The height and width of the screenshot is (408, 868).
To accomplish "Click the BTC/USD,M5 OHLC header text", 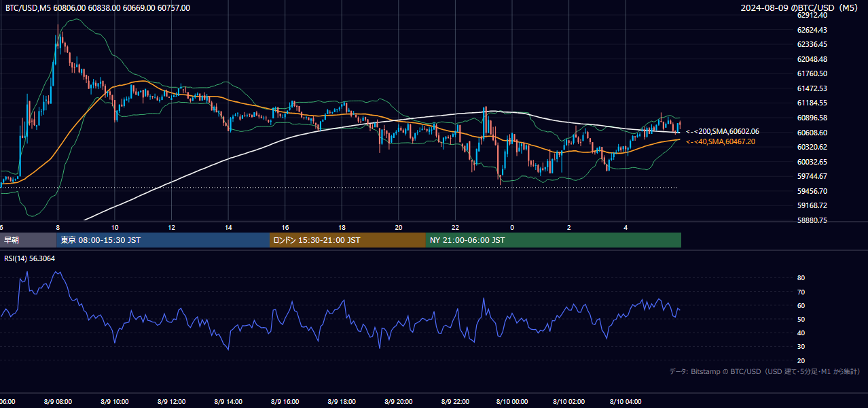I will pyautogui.click(x=98, y=7).
